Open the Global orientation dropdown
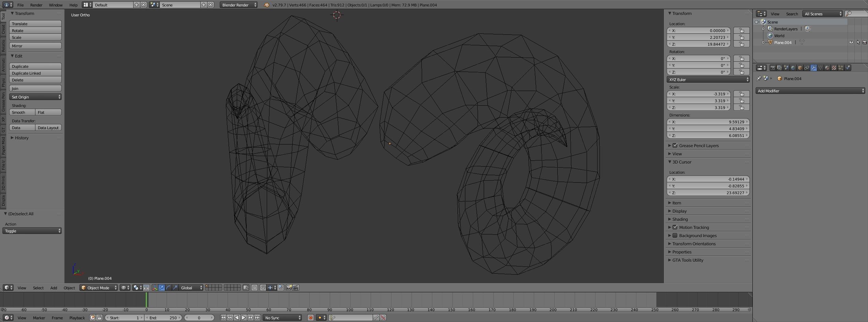 pyautogui.click(x=191, y=288)
